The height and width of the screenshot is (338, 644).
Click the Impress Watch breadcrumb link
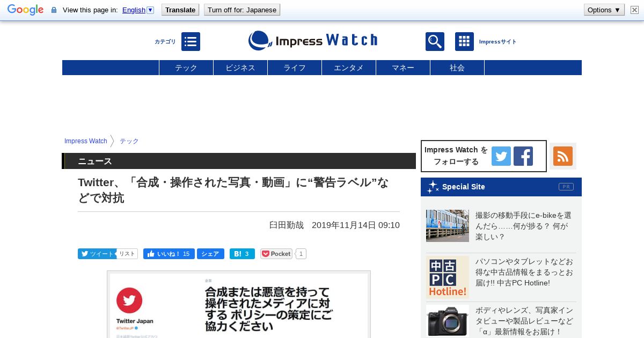pos(86,141)
